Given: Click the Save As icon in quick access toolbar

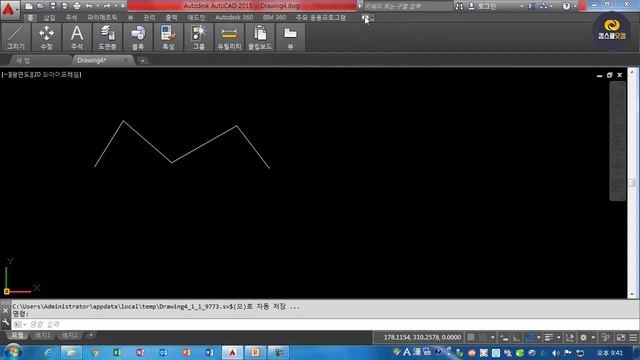Looking at the screenshot, I should pyautogui.click(x=65, y=6).
